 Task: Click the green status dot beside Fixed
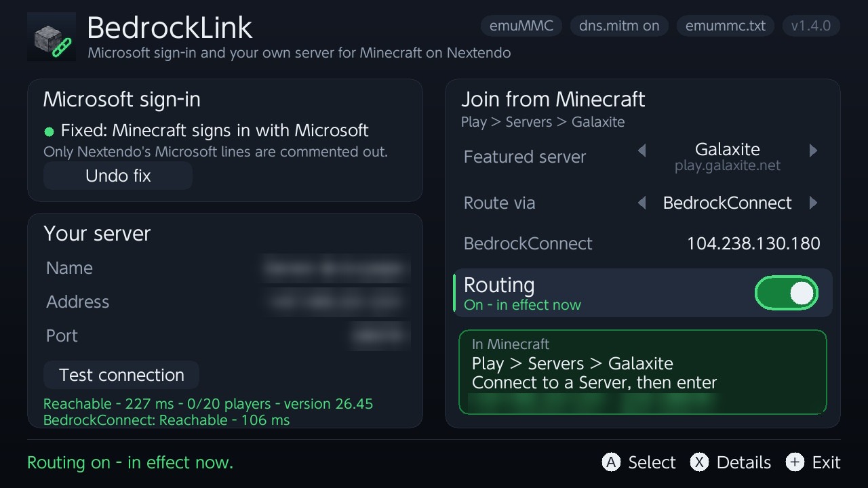(49, 131)
